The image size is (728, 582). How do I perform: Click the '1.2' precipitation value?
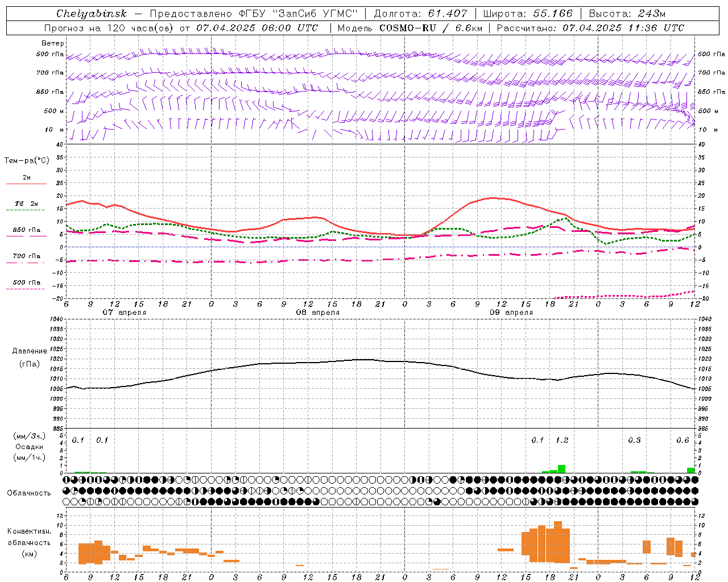562,440
